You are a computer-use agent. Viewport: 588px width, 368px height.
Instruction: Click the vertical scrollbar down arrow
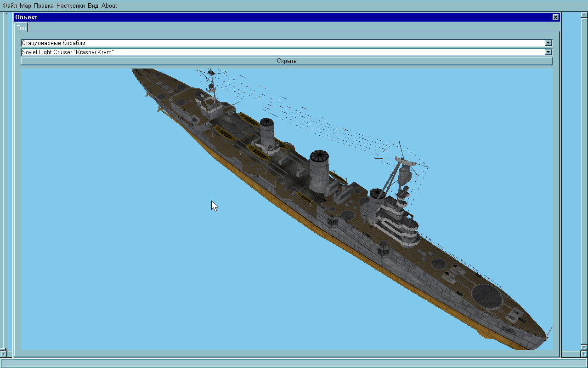point(584,347)
